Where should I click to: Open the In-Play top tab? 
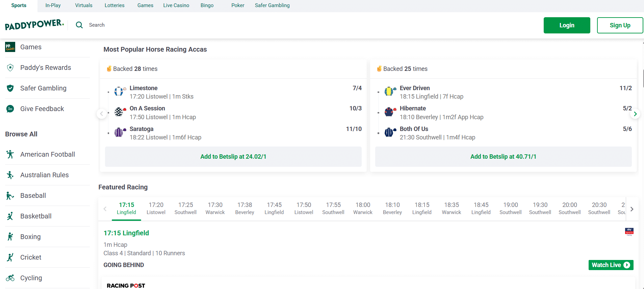click(x=53, y=5)
